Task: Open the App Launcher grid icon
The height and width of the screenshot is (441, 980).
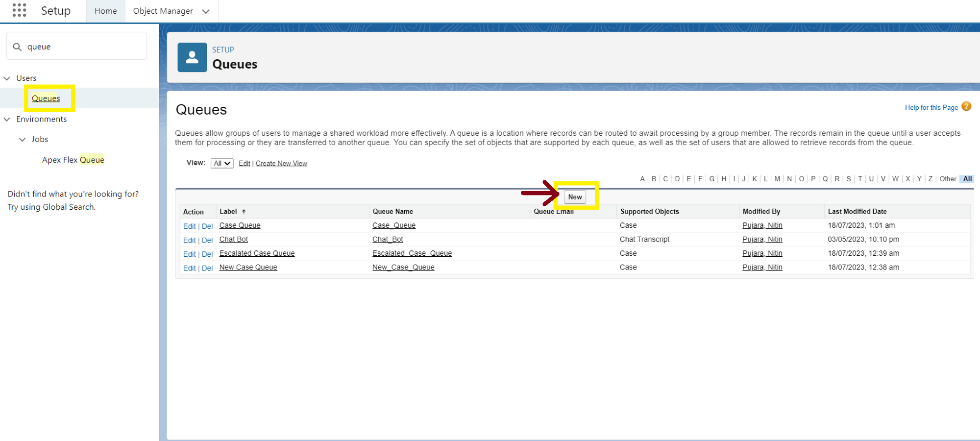Action: pos(19,10)
